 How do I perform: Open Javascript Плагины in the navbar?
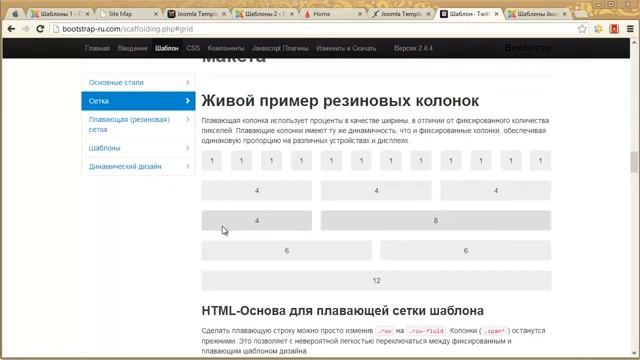tap(280, 48)
